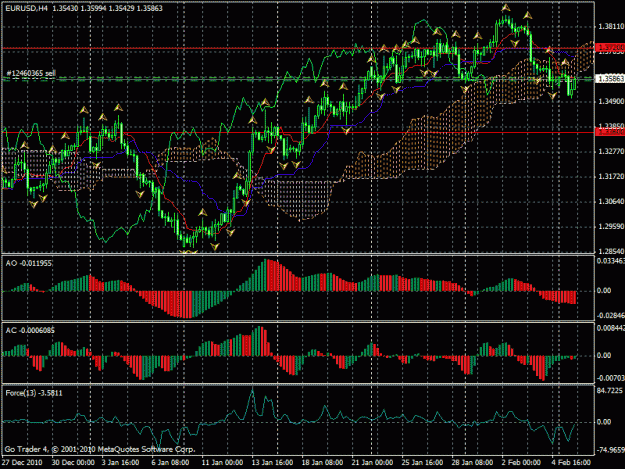This screenshot has width=625, height=469.
Task: Click the 1.28540 price axis label
Action: [611, 251]
